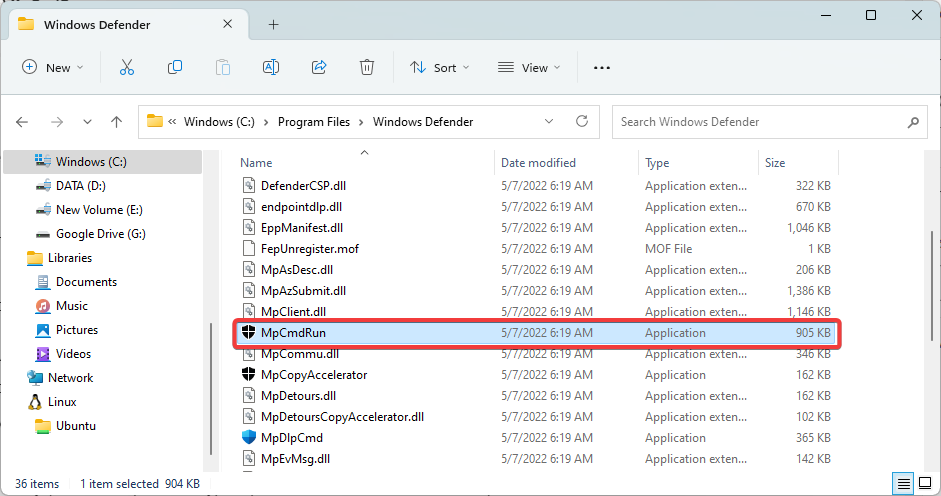Click Windows Defender in address bar
This screenshot has width=941, height=496.
[x=423, y=122]
